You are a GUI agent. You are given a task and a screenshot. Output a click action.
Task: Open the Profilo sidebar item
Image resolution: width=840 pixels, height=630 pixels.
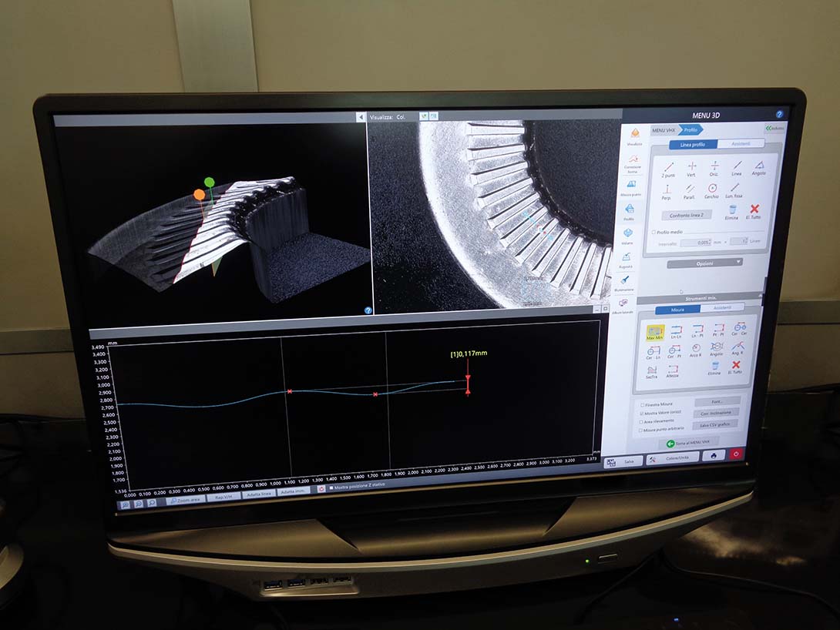pyautogui.click(x=630, y=212)
